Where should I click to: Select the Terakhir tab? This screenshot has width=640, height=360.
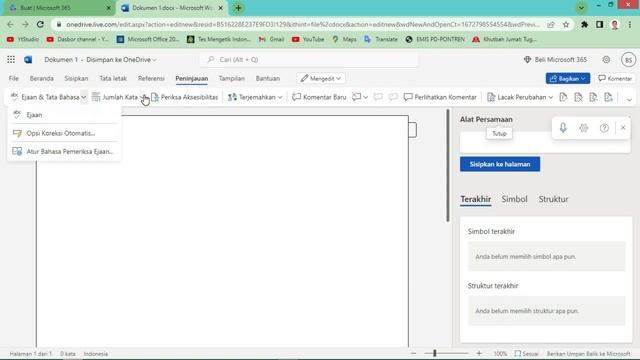[476, 199]
